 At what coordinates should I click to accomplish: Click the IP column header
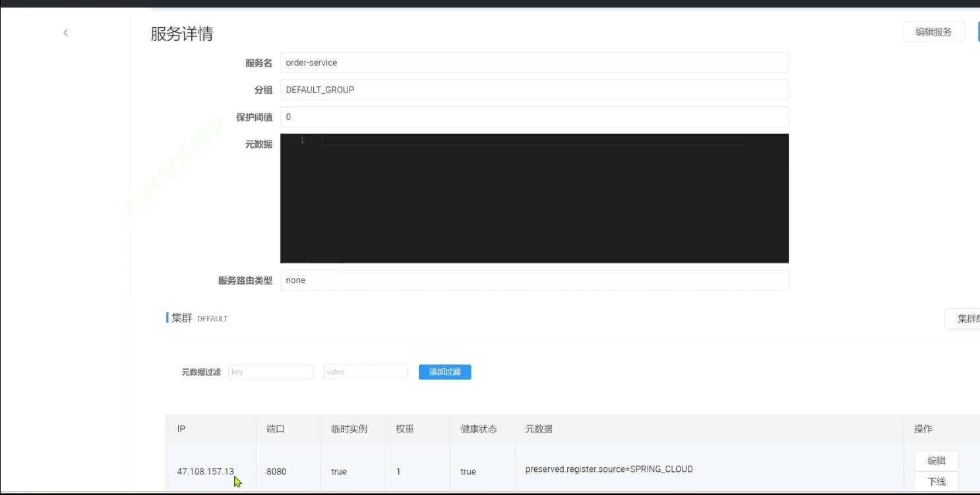181,429
